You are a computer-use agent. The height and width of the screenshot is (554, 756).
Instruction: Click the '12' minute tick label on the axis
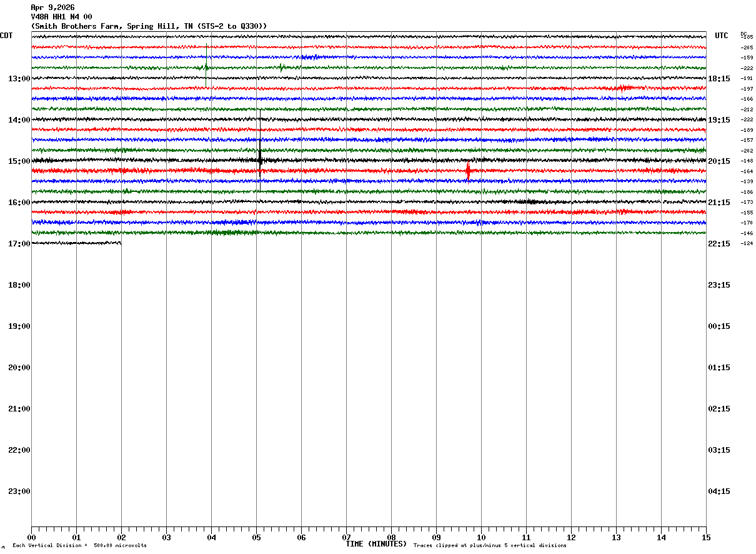[x=571, y=537]
